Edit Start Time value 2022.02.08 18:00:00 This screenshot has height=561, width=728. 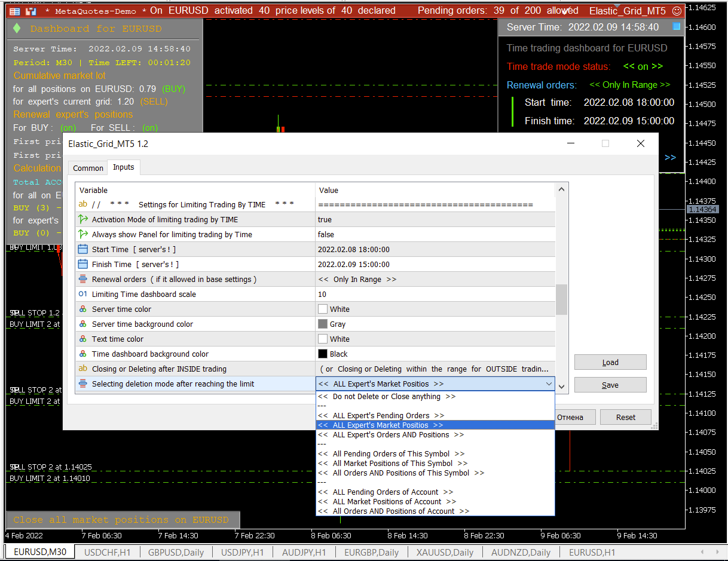point(435,250)
